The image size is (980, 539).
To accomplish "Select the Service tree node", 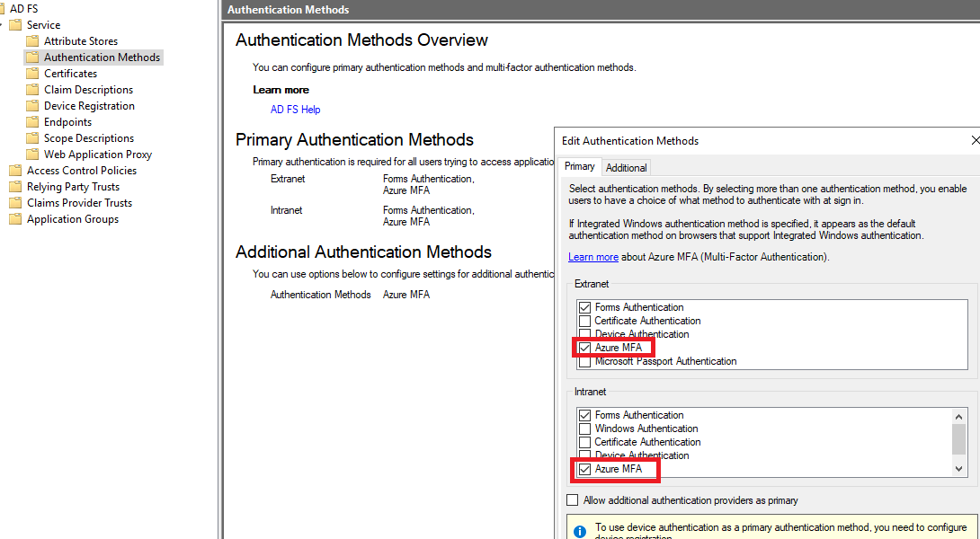I will [x=44, y=25].
